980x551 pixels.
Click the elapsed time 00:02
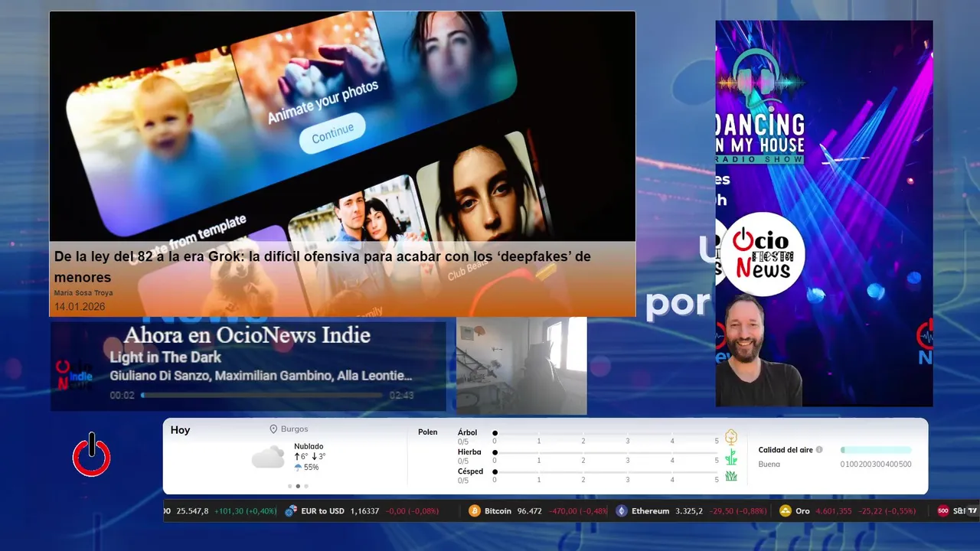point(122,396)
